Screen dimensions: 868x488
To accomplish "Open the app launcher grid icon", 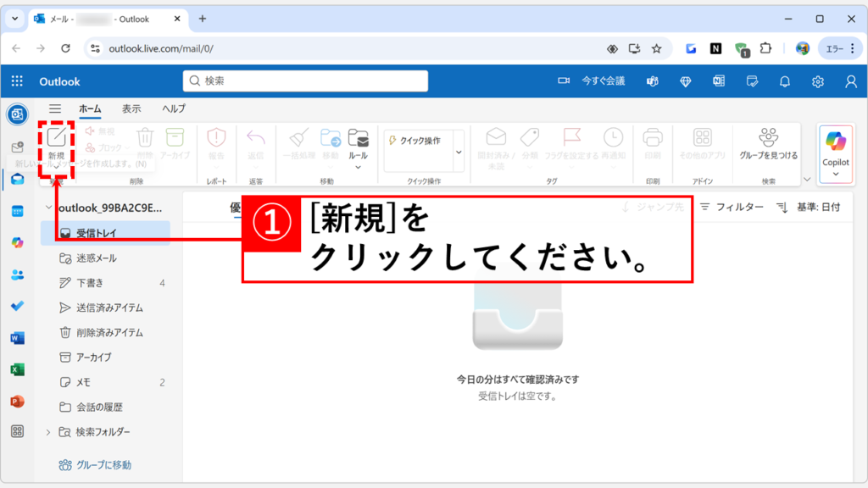I will 17,81.
